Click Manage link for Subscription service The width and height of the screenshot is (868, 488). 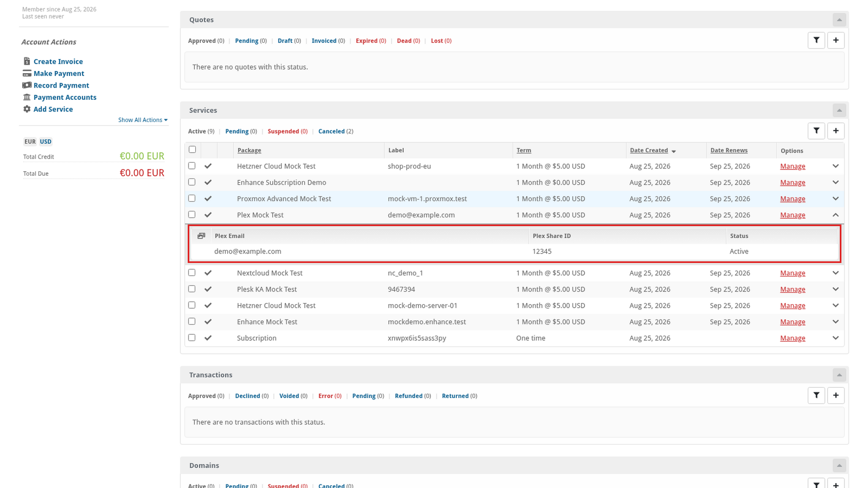(793, 338)
